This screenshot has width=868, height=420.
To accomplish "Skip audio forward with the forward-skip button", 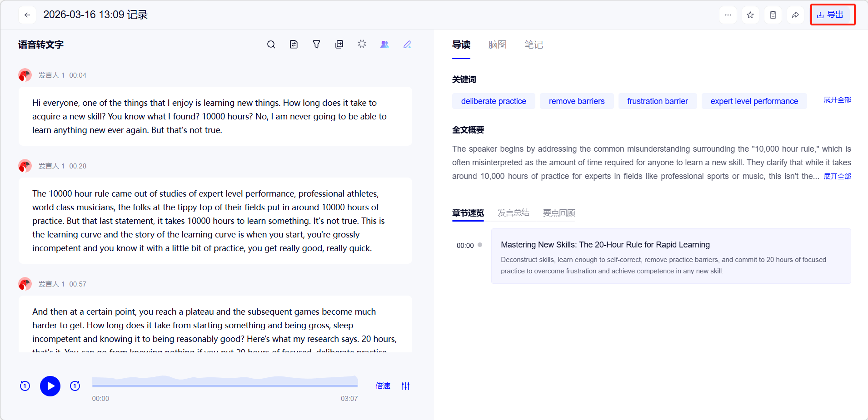I will pyautogui.click(x=75, y=386).
